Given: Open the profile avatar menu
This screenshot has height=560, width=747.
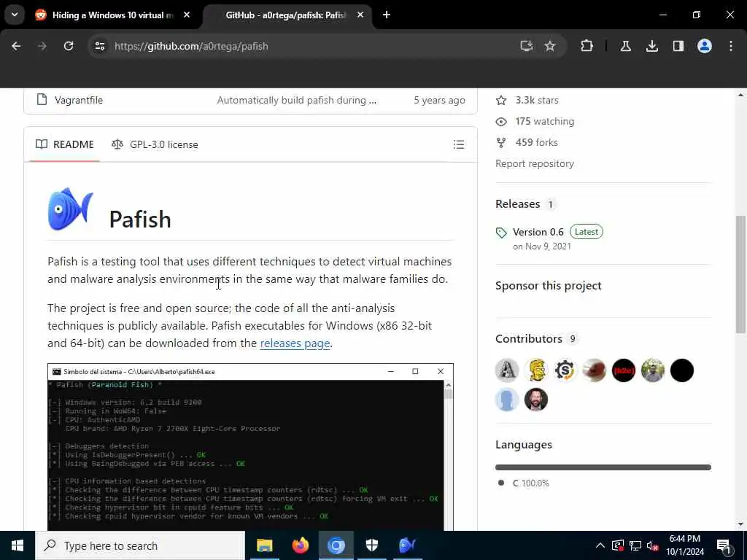Looking at the screenshot, I should (704, 46).
